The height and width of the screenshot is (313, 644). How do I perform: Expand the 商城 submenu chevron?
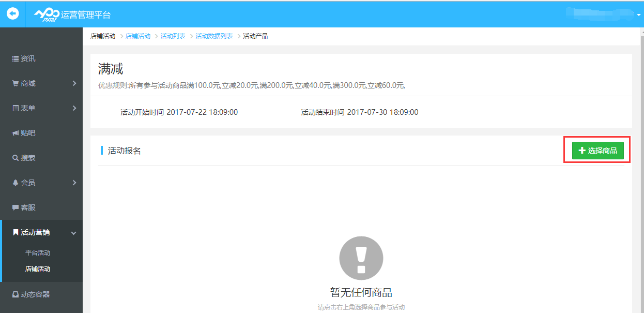point(74,83)
